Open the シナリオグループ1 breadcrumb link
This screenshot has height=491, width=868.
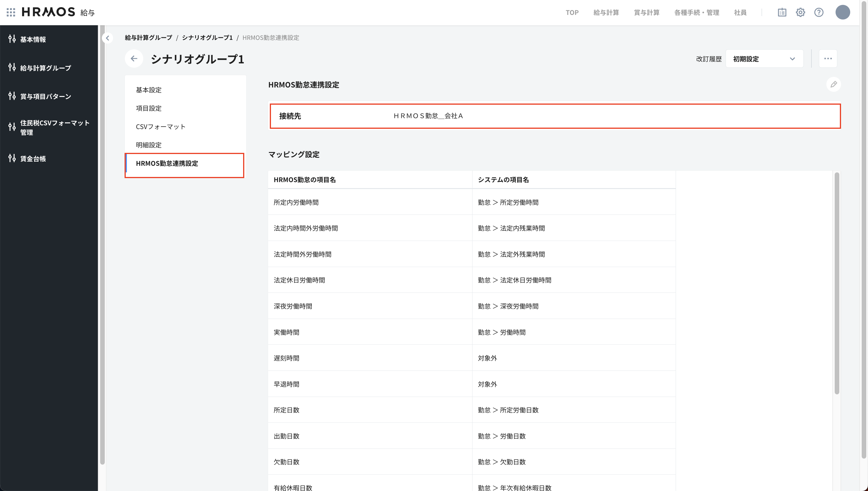tap(207, 38)
